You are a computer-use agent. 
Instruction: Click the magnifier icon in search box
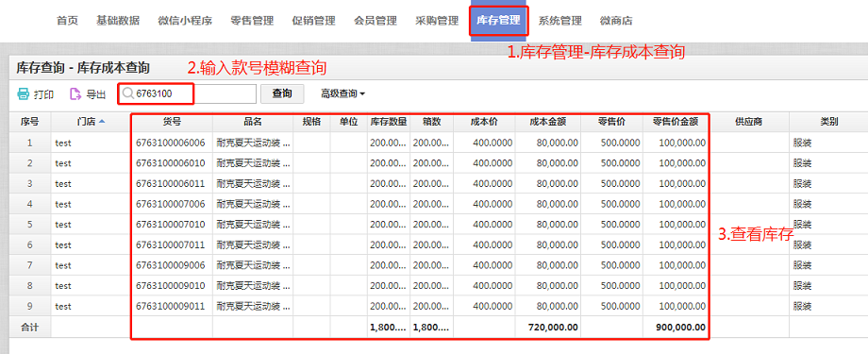coord(128,94)
